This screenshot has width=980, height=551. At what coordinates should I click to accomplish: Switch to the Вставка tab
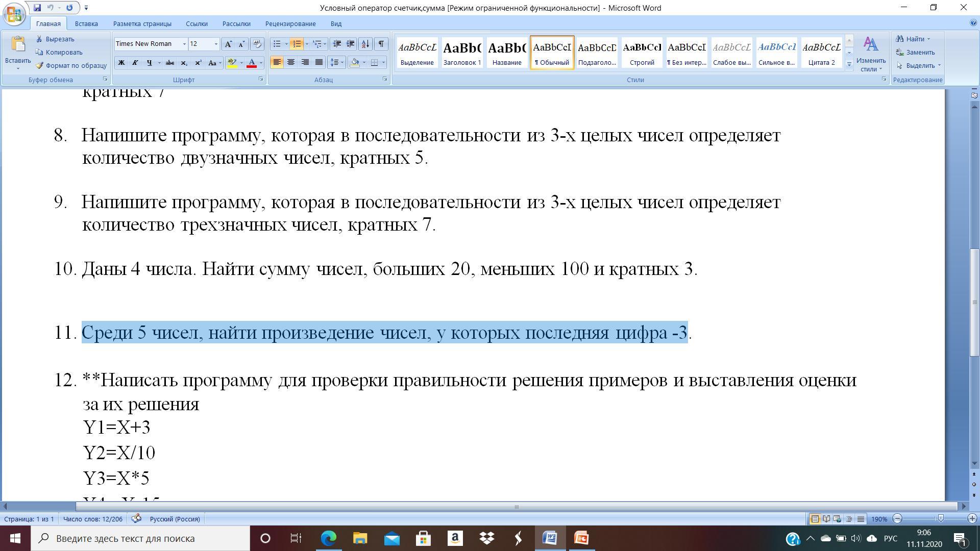[x=86, y=24]
